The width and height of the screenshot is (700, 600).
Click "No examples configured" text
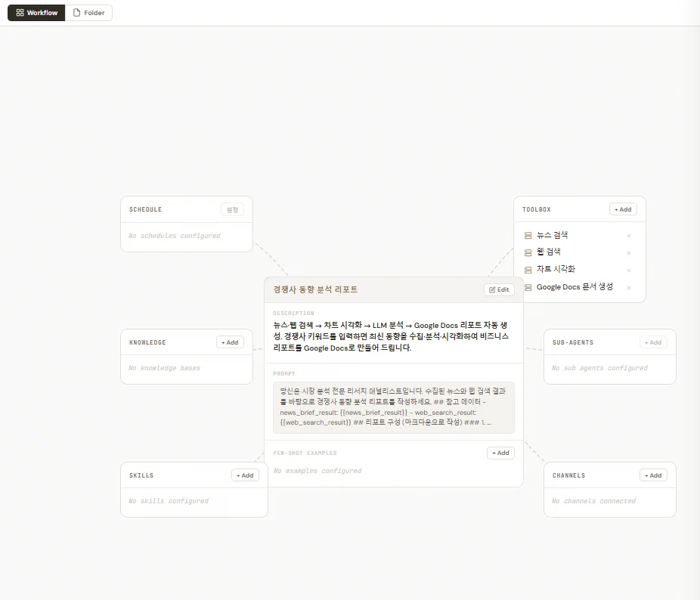(x=317, y=471)
